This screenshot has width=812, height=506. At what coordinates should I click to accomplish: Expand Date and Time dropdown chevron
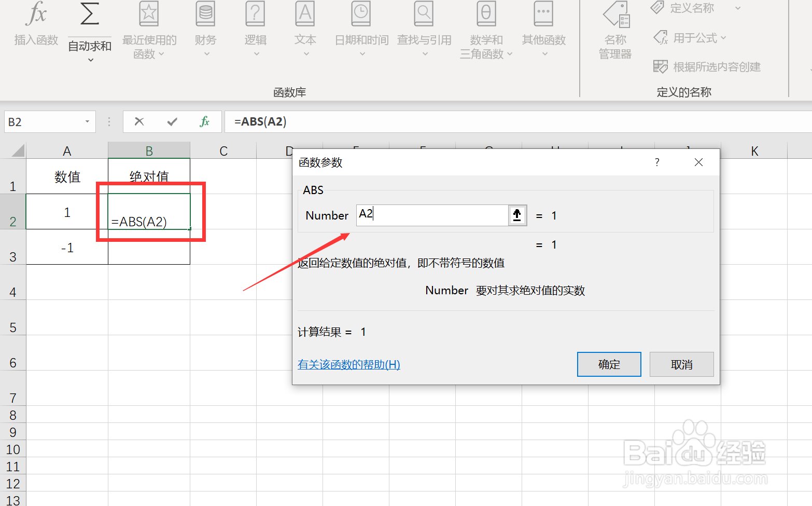coord(362,53)
